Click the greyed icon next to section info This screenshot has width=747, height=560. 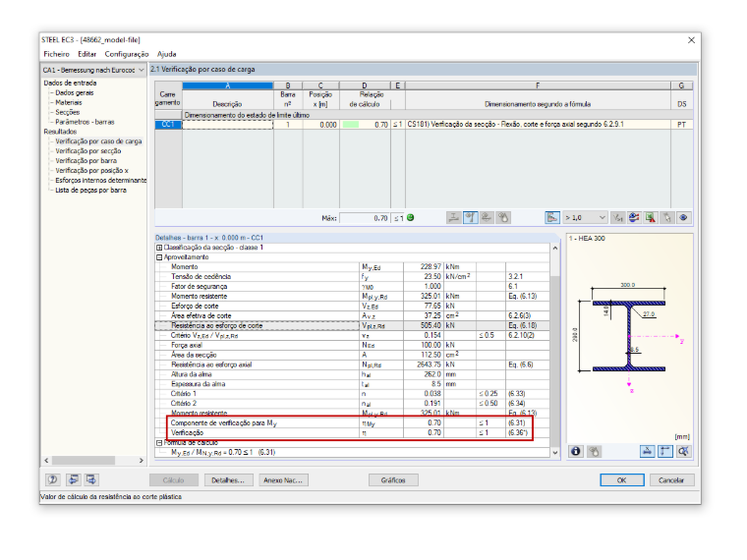click(594, 451)
